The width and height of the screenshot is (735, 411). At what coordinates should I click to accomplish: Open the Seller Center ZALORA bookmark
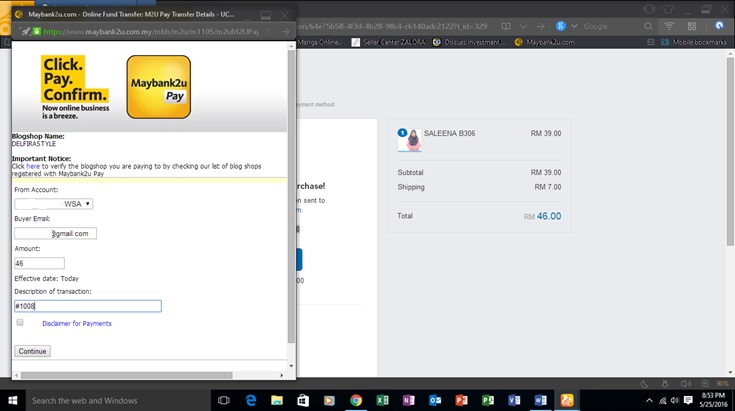click(389, 42)
